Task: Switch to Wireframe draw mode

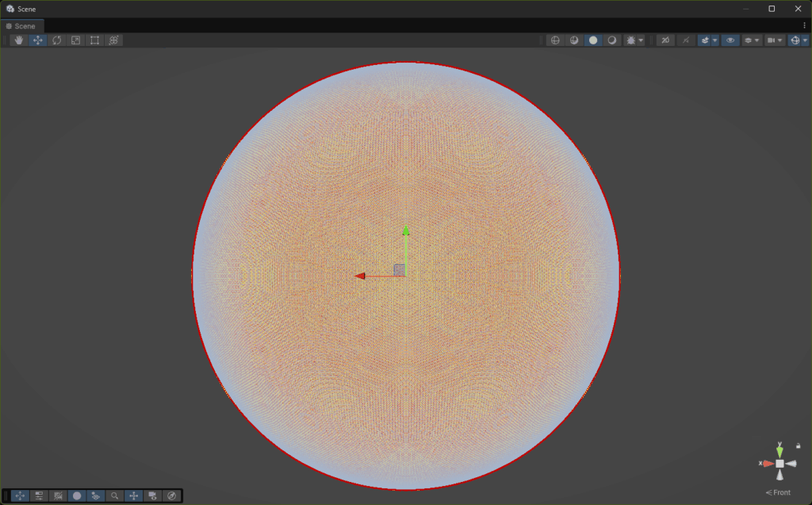Action: [x=555, y=40]
